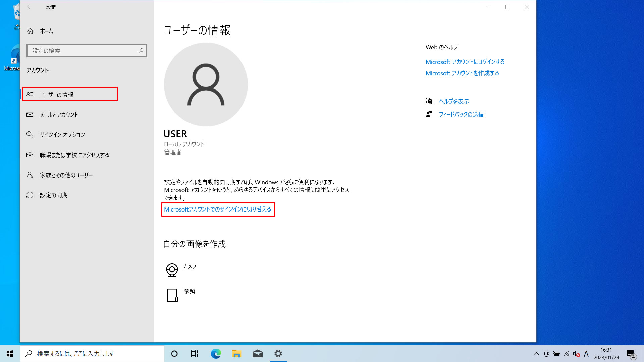Click the person icon beside 家族とその他のユーザー
This screenshot has height=362, width=644.
30,175
